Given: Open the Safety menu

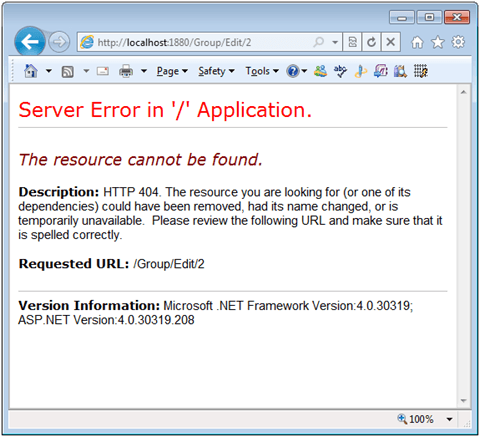Looking at the screenshot, I should (216, 71).
